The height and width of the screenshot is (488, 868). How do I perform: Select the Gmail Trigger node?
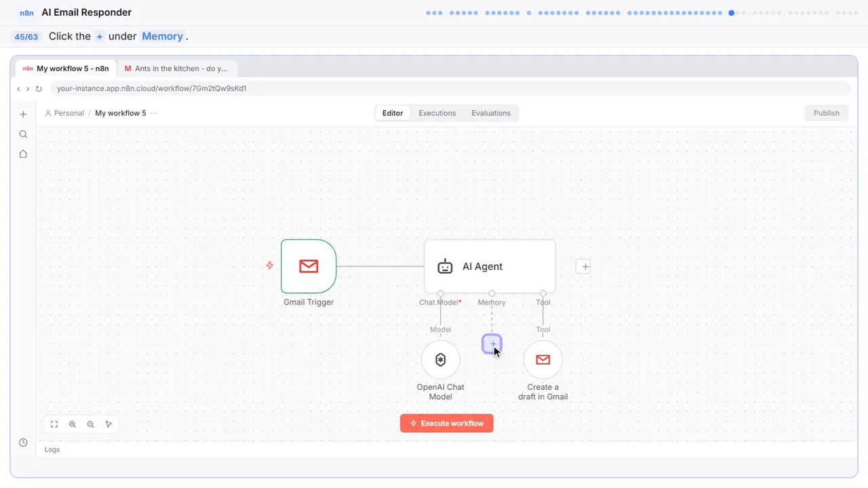pos(309,266)
